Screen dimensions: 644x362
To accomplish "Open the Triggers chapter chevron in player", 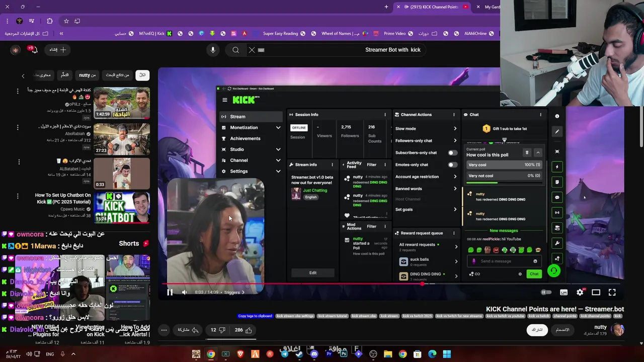I will click(x=243, y=292).
